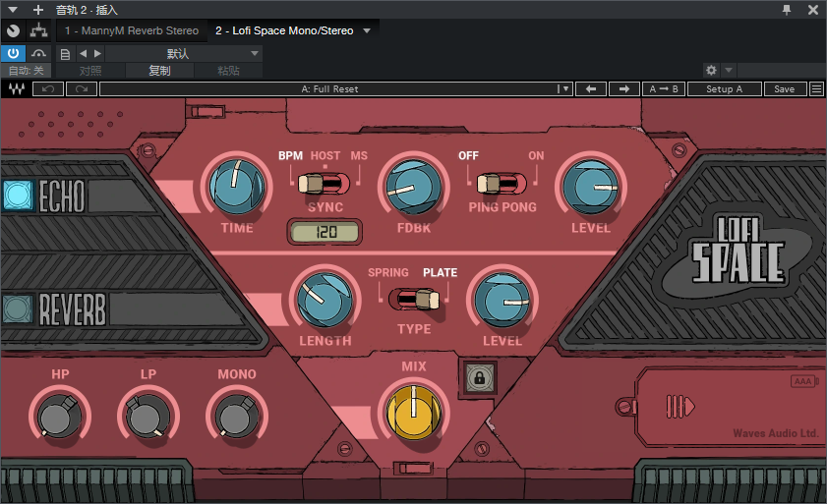Screen dimensions: 827x504
Task: Select BPM sync mode label
Action: (291, 155)
